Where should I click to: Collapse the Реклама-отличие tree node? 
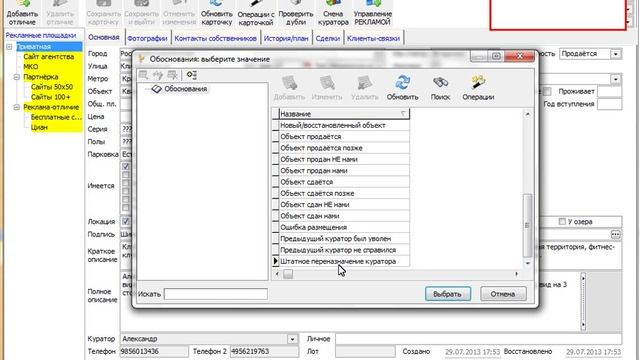coord(17,107)
